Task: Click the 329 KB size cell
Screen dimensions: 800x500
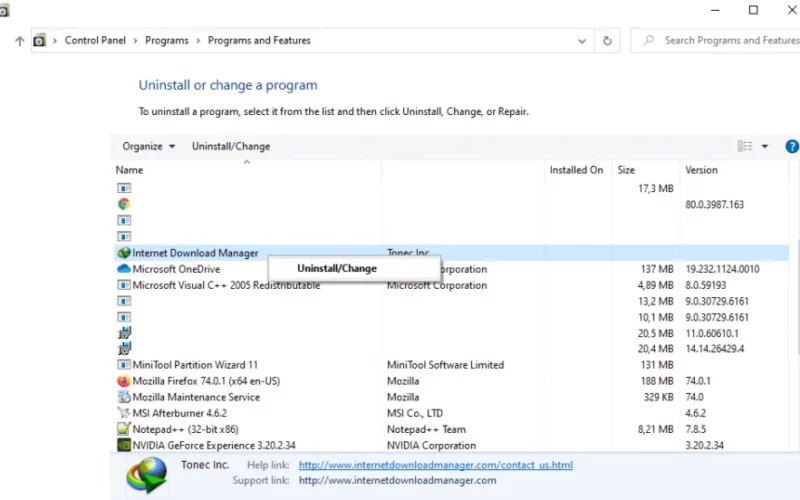Action: tap(658, 397)
